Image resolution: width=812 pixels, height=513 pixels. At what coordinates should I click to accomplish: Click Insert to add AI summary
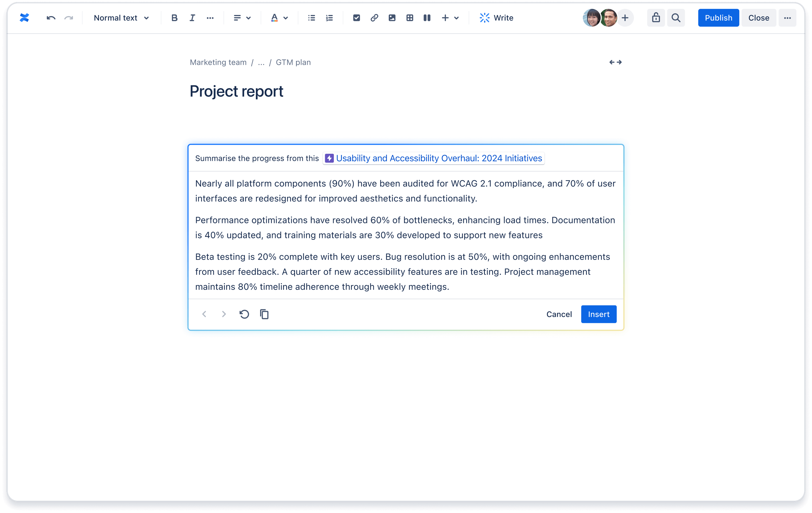[599, 314]
